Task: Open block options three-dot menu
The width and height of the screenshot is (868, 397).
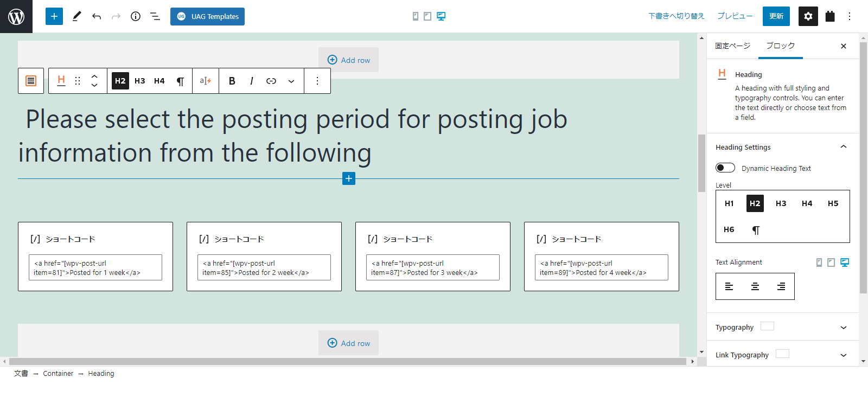Action: (317, 81)
